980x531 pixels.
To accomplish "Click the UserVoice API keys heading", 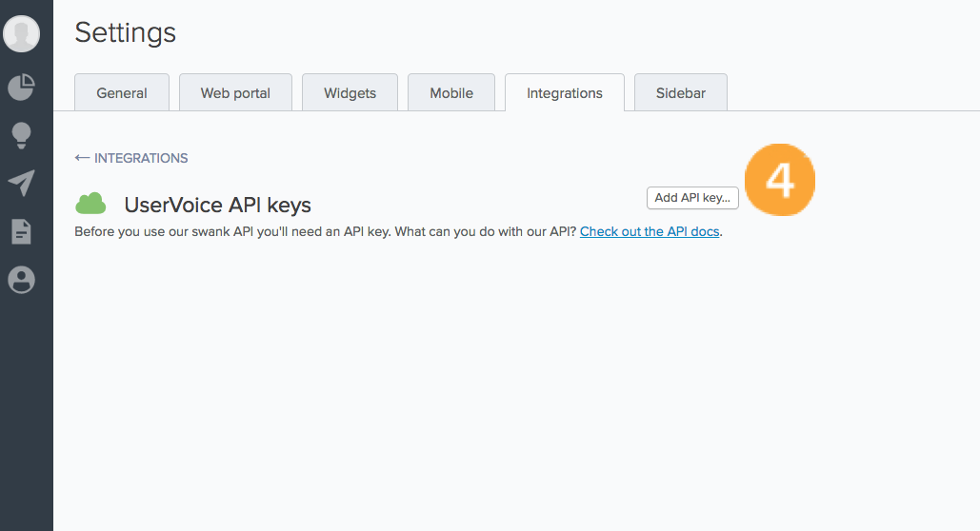I will pyautogui.click(x=217, y=205).
